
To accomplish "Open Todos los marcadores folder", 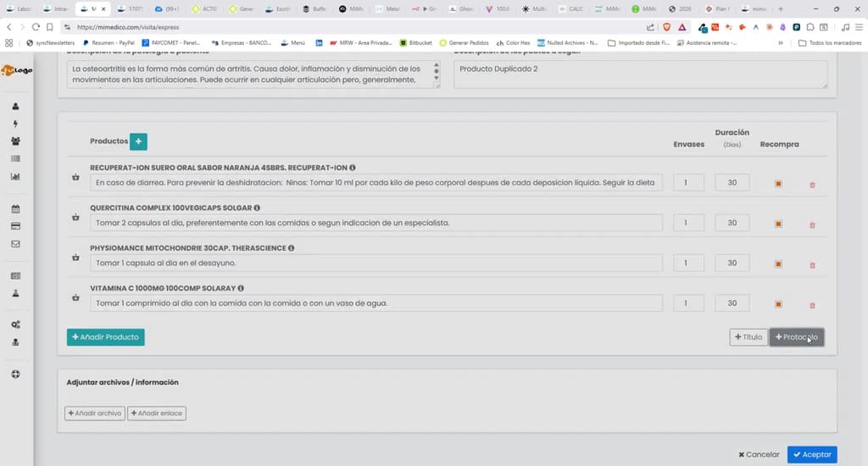I will (830, 42).
